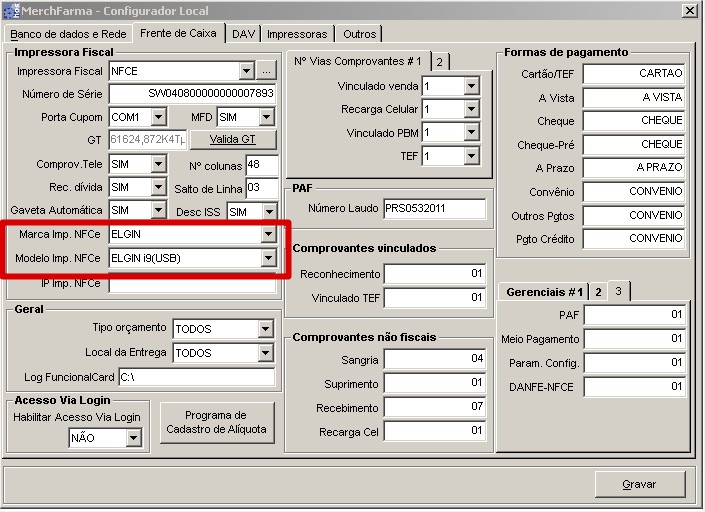Screen dimensions: 705x512
Task: Click the Número Laudo text field
Action: (434, 208)
